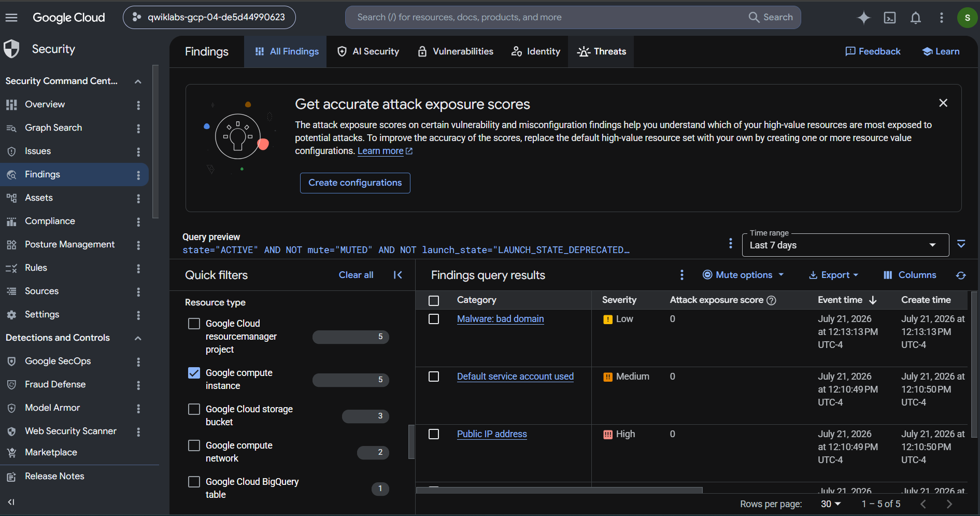Click the Quick filters vertical scrollbar
This screenshot has width=980, height=516.
pyautogui.click(x=411, y=442)
